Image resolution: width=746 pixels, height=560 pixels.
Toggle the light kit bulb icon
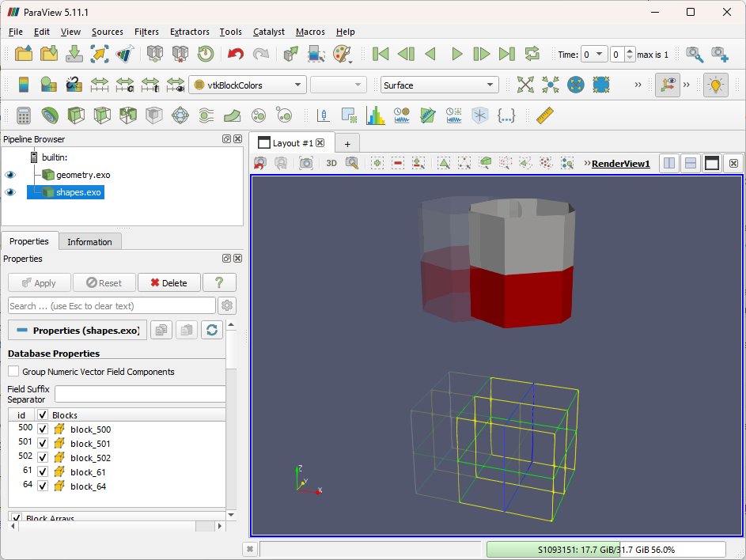[x=715, y=85]
